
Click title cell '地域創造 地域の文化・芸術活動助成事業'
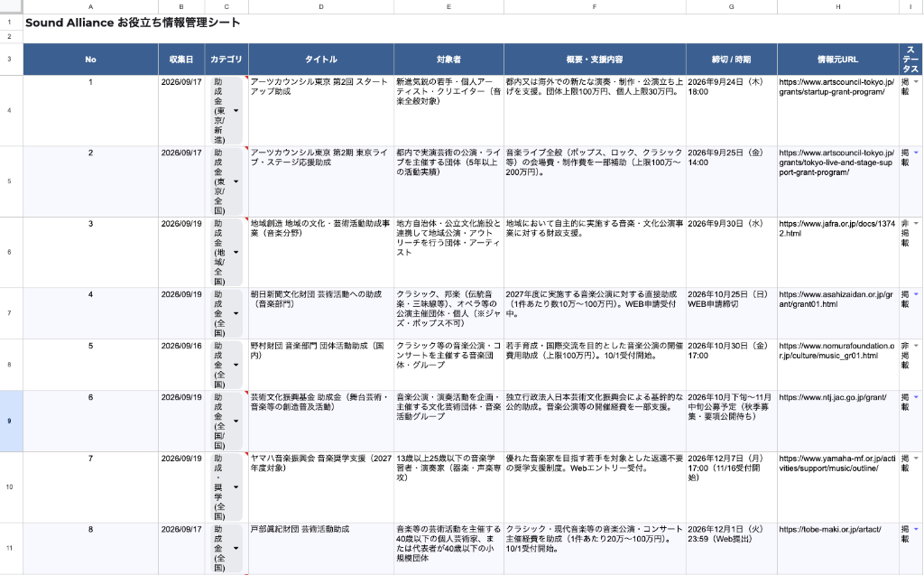click(x=321, y=252)
